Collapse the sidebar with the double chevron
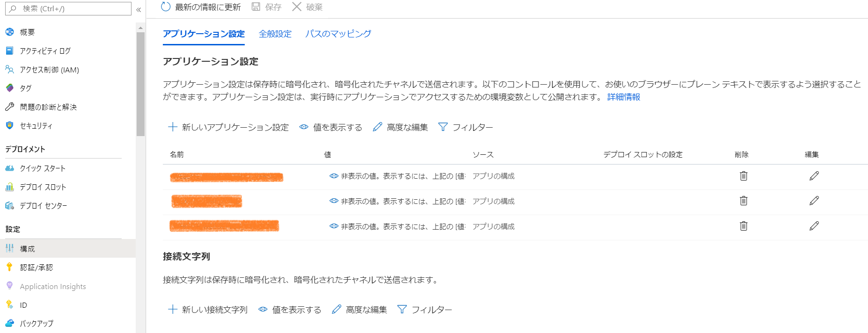This screenshot has height=333, width=868. pos(139,9)
